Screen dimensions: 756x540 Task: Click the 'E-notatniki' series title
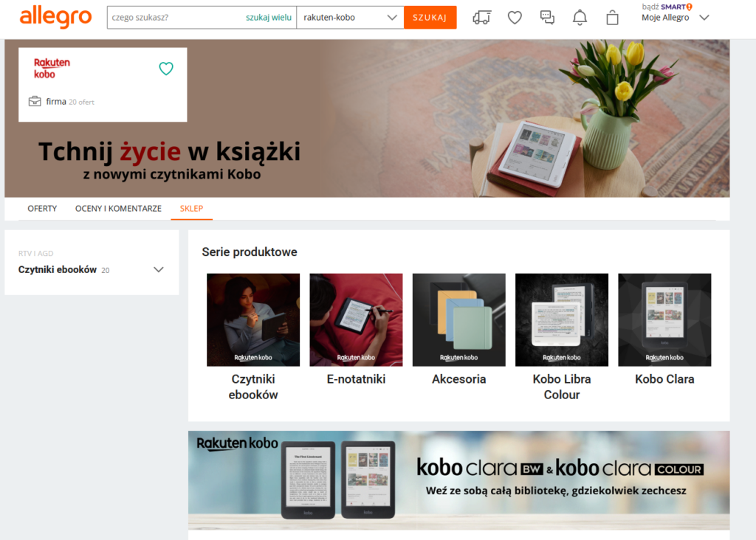coord(356,379)
